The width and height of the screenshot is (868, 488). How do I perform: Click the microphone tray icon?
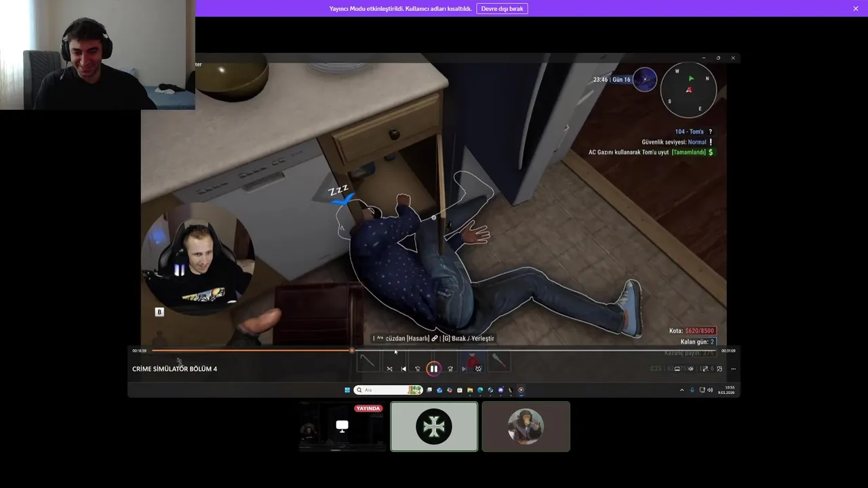click(692, 390)
